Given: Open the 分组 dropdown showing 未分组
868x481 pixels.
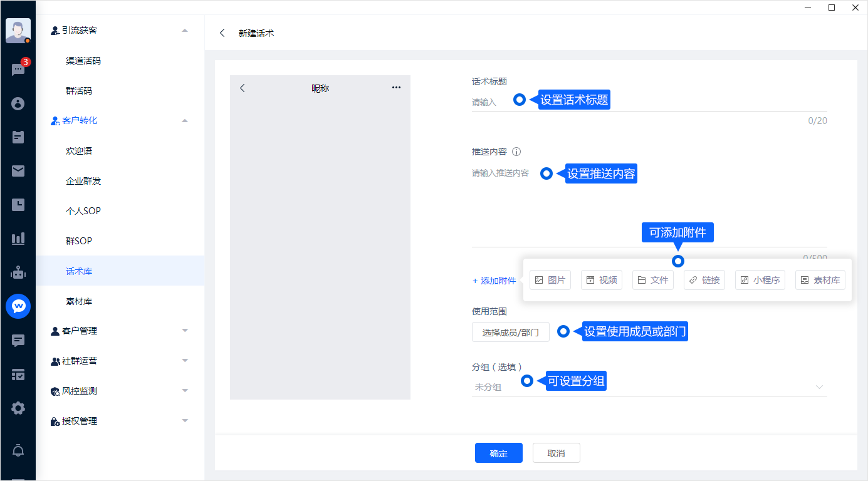Looking at the screenshot, I should point(649,387).
